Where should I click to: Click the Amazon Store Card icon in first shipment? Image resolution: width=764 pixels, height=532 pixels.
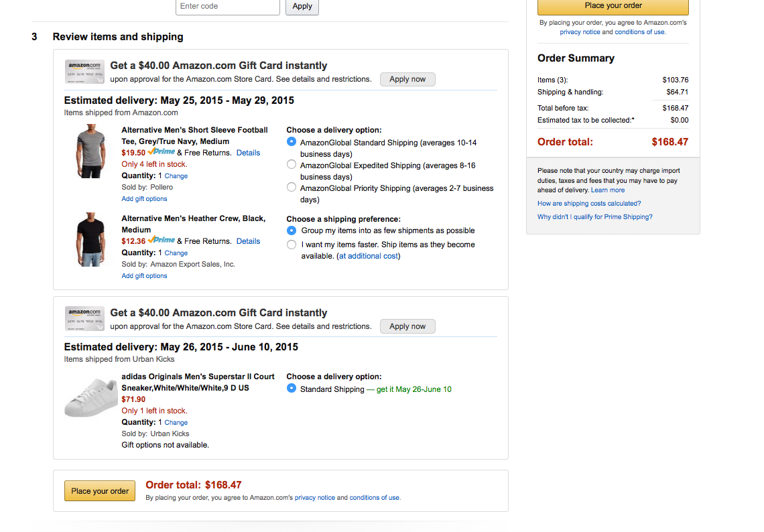[x=84, y=72]
